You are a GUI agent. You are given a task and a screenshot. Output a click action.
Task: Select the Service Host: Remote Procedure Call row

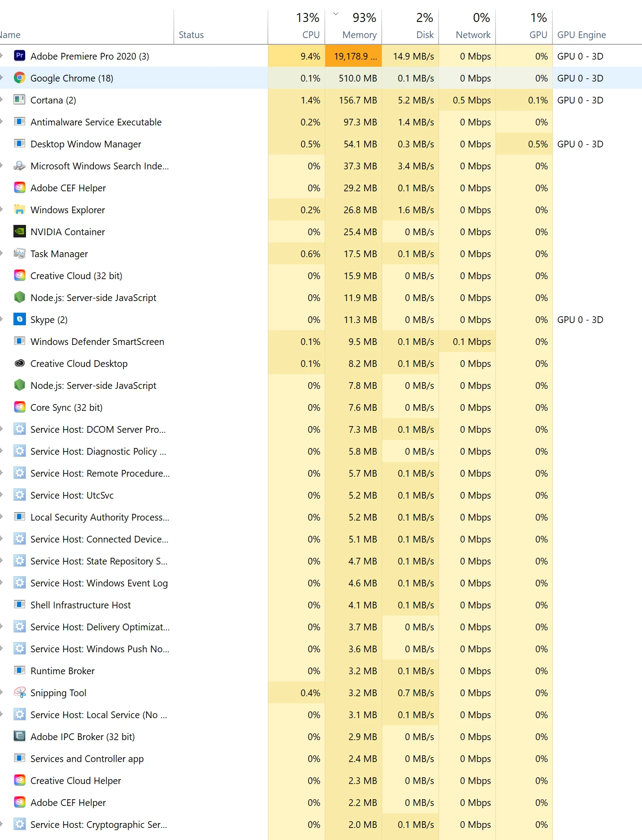pyautogui.click(x=321, y=473)
